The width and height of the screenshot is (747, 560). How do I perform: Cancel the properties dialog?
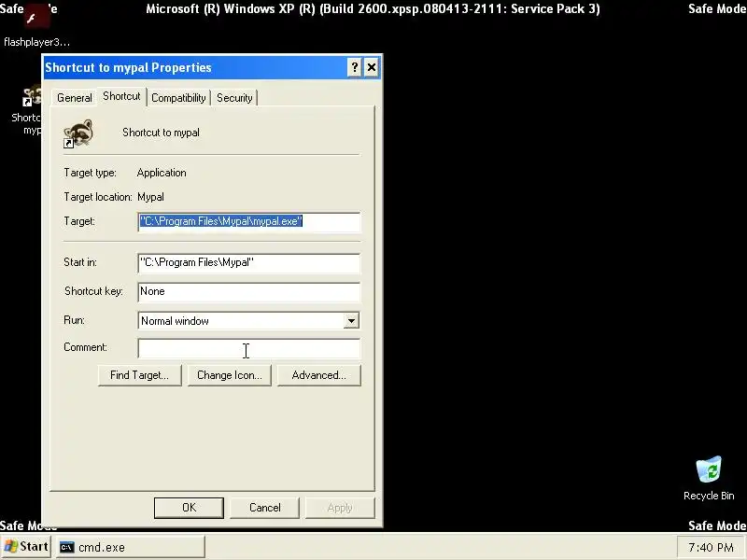coord(264,508)
